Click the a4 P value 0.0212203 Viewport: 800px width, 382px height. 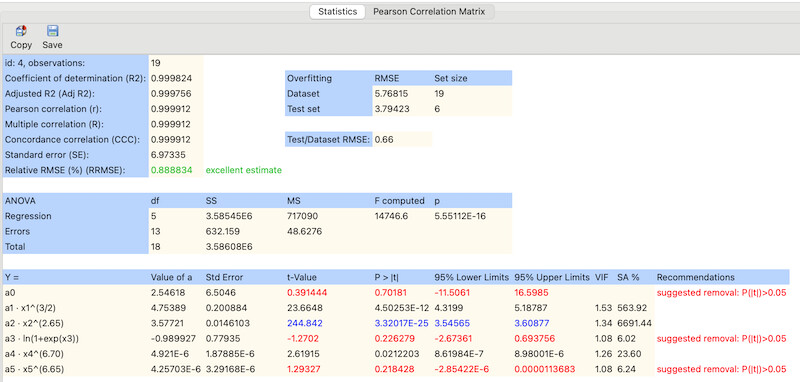pos(396,353)
